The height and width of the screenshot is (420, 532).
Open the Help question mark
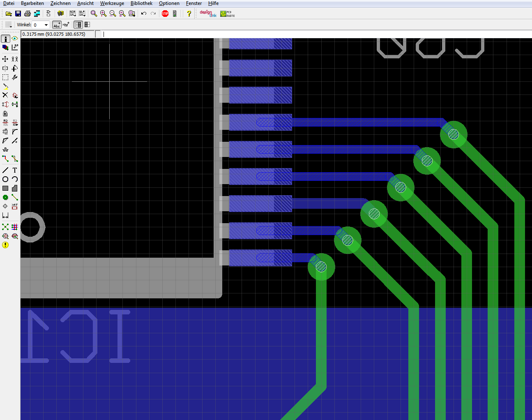(189, 14)
